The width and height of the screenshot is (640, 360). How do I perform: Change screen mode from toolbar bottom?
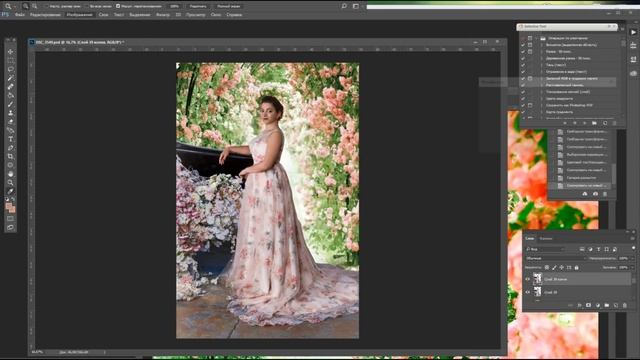pos(10,227)
